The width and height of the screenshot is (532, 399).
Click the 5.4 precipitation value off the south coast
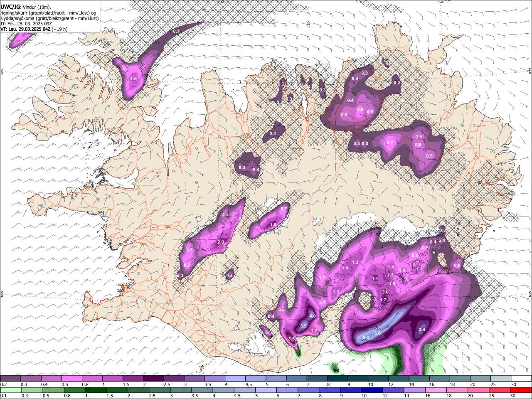click(x=366, y=337)
